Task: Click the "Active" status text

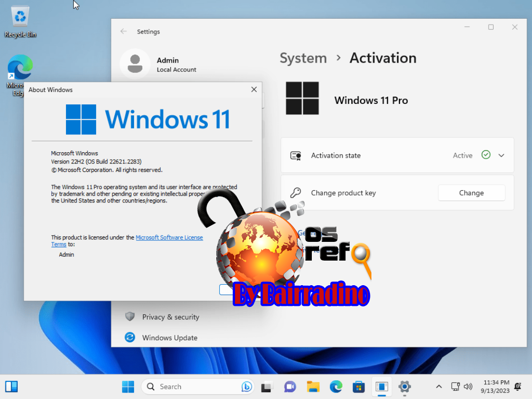Action: 463,155
